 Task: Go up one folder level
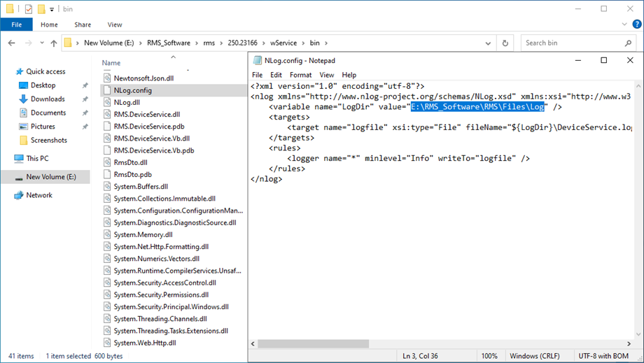[x=54, y=43]
